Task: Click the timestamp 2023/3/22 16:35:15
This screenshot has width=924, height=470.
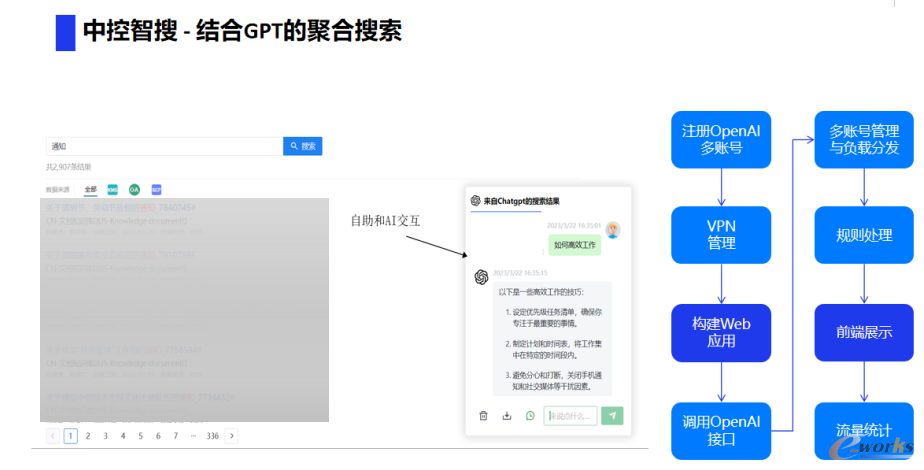Action: click(520, 273)
